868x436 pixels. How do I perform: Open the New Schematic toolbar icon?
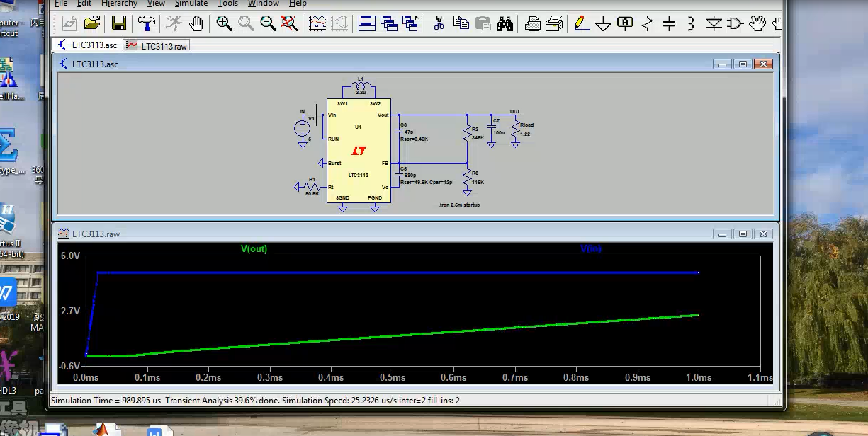(69, 23)
